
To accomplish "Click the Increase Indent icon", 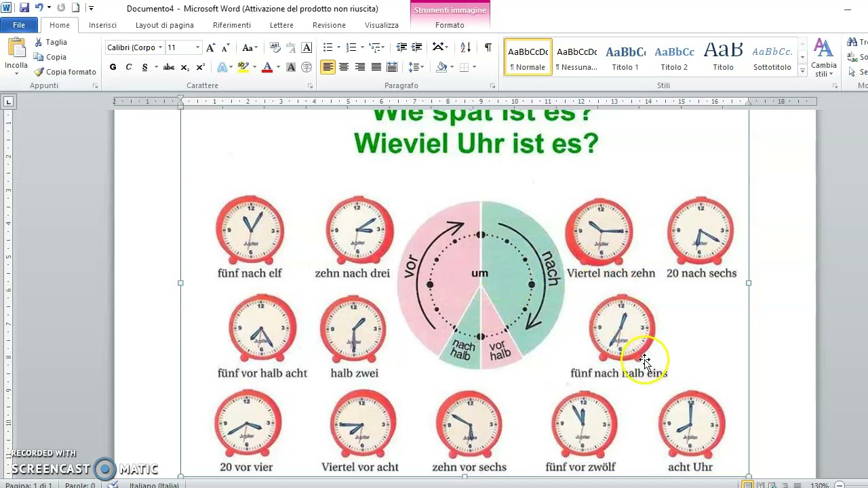I will [x=417, y=47].
